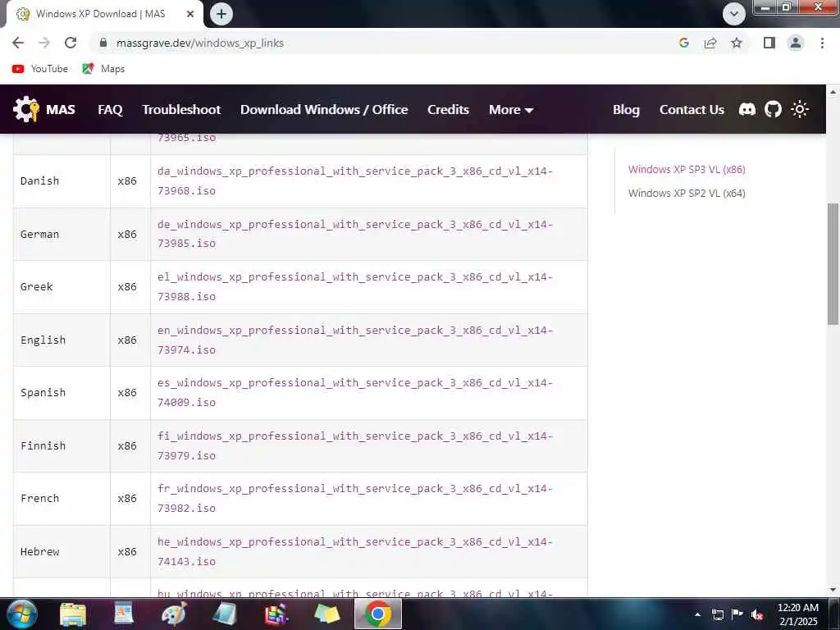Open the WinRAR taskbar icon
The image size is (840, 630).
[x=276, y=614]
